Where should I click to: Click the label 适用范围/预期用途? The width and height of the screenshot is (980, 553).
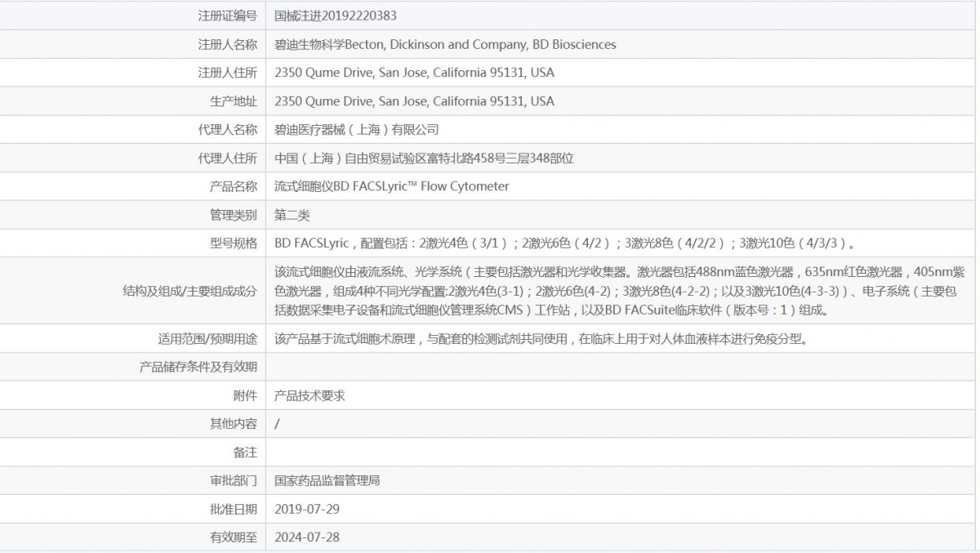pos(207,338)
